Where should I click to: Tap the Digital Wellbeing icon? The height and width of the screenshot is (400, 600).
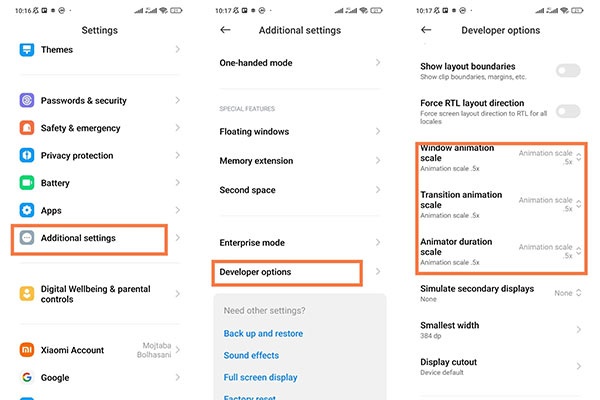tap(26, 294)
